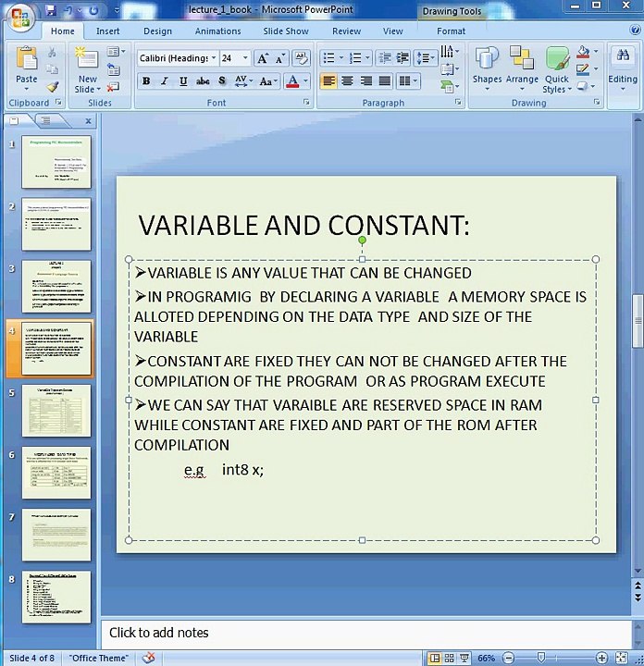644x666 pixels.
Task: Click the Paste clipboard icon
Action: pyautogui.click(x=26, y=59)
